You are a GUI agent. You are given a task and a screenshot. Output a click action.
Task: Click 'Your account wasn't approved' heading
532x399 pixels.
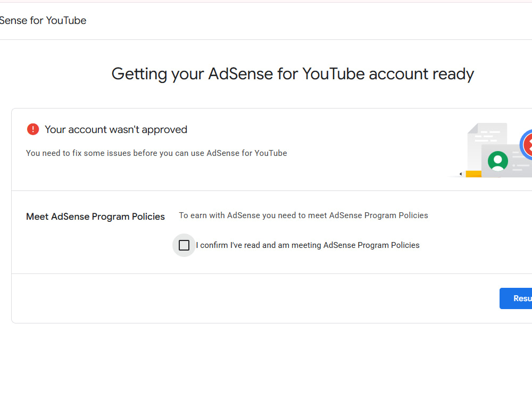click(116, 129)
